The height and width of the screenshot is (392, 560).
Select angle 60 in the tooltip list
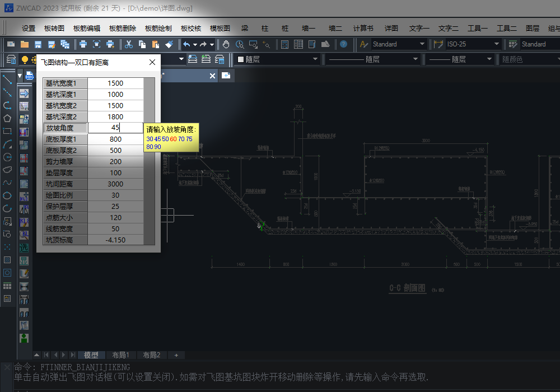173,139
